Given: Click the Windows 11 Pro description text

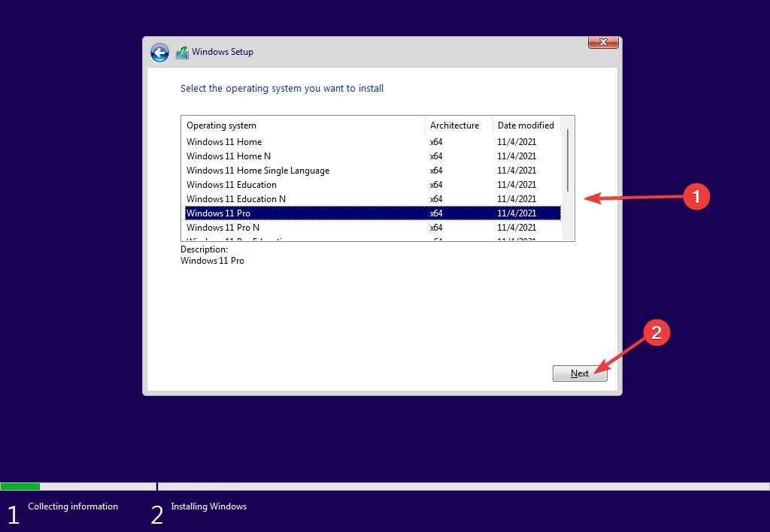Looking at the screenshot, I should click(x=213, y=260).
